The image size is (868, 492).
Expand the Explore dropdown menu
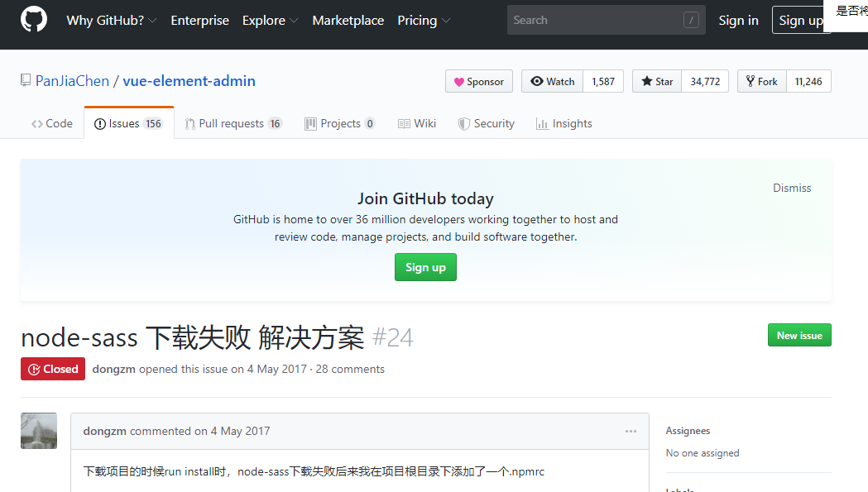click(x=270, y=21)
